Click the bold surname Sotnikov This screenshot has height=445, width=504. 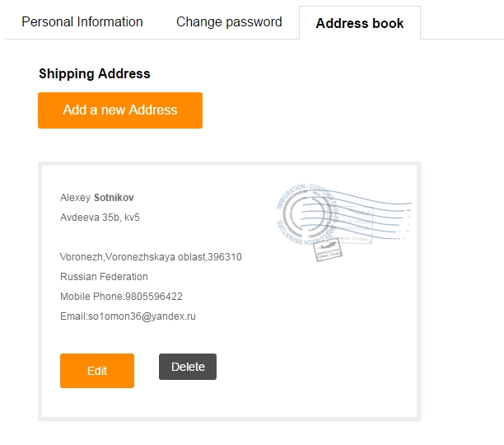click(x=114, y=198)
